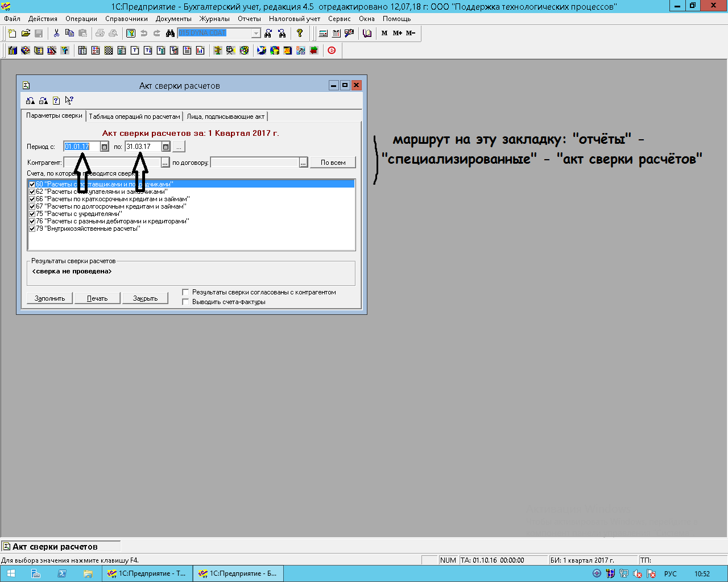Click the yellow question mark help icon

click(300, 34)
